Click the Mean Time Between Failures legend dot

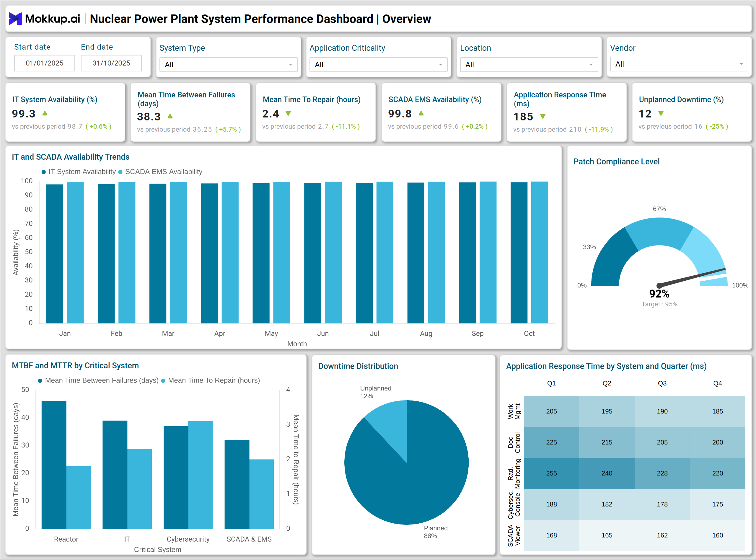(40, 381)
